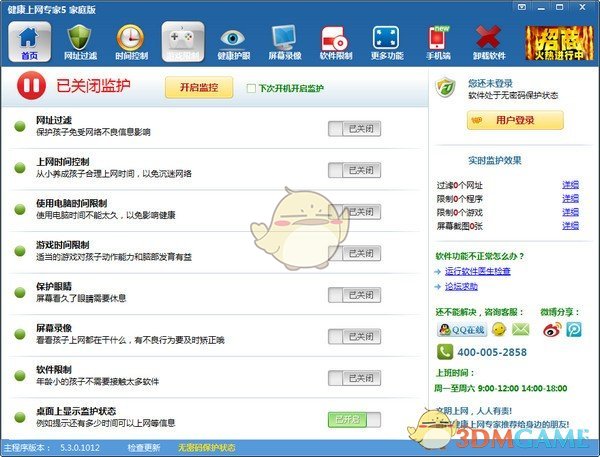600x457 pixels.
Task: Check the 下次开机开启监护 checkbox
Action: pyautogui.click(x=251, y=89)
